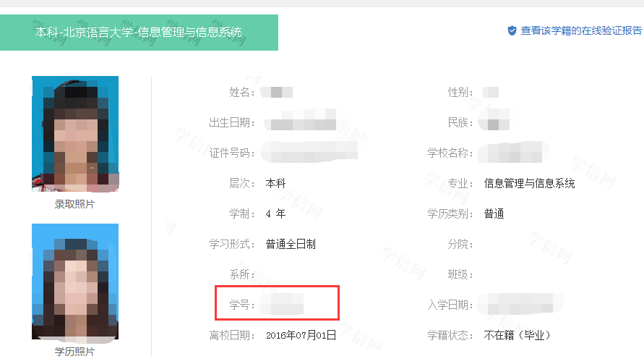The width and height of the screenshot is (644, 364).
Task: Click the 学历类别 value 普通
Action: [494, 213]
